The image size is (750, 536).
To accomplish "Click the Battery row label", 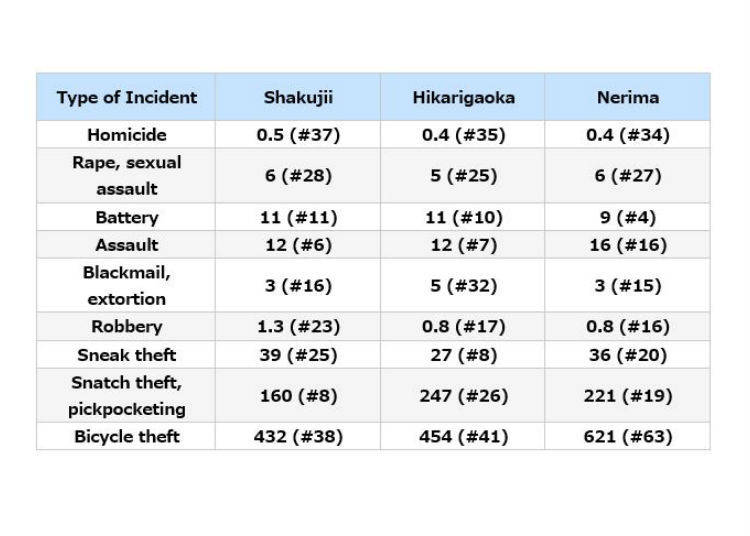I will [127, 218].
